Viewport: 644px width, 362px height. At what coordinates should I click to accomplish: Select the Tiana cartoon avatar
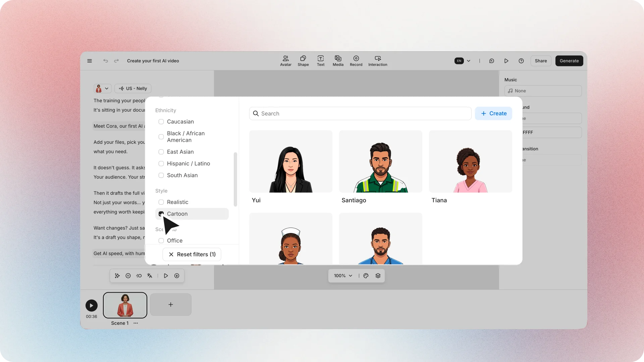pyautogui.click(x=470, y=162)
